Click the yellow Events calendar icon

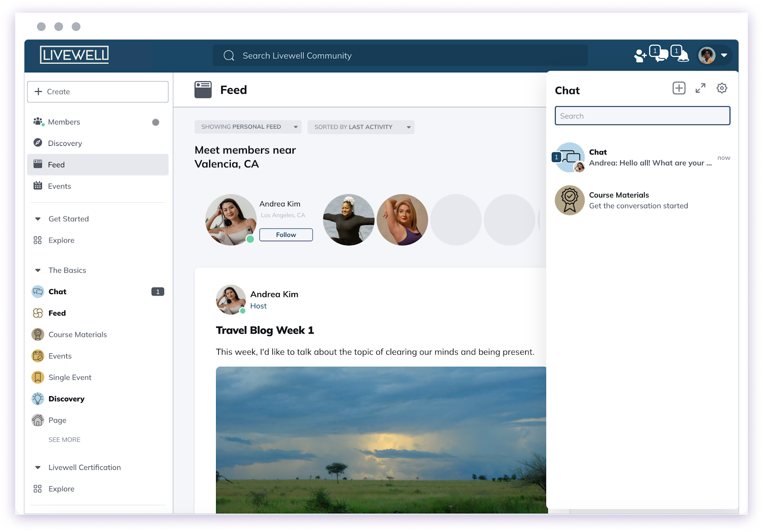click(x=38, y=356)
